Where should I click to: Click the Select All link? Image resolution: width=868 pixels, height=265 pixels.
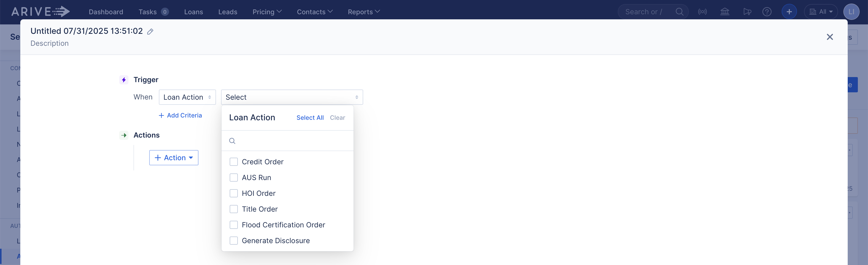(x=310, y=117)
